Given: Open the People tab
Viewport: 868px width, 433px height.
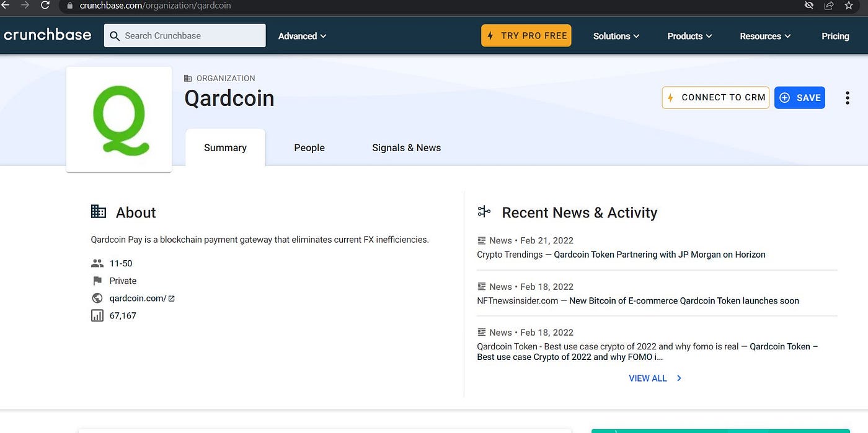Looking at the screenshot, I should (309, 147).
